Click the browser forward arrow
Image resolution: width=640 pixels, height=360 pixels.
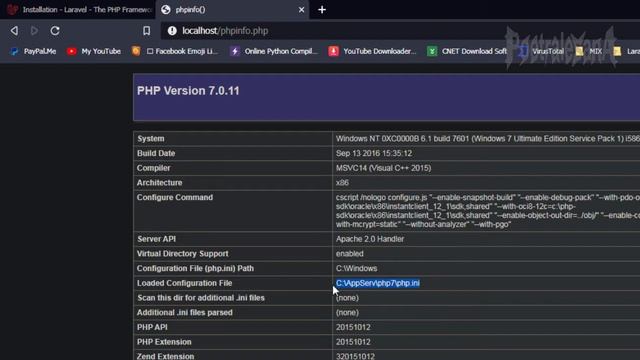point(34,31)
